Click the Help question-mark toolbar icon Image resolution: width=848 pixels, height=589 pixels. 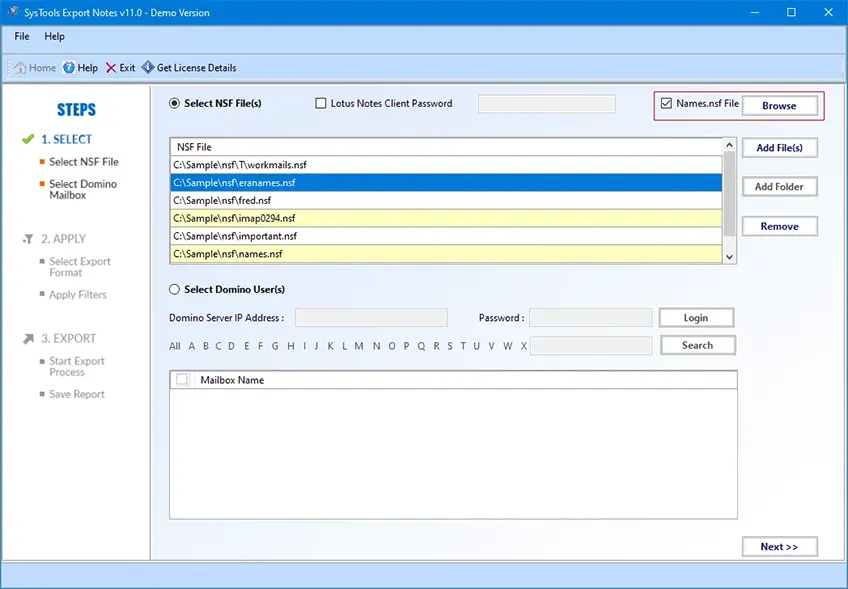click(69, 68)
